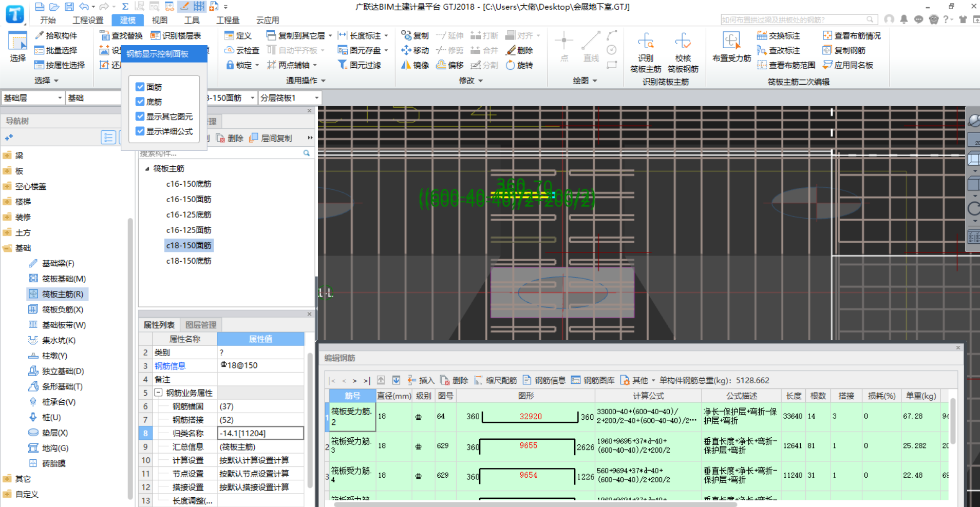Select 桩承台(V) in navigation tree

point(52,402)
